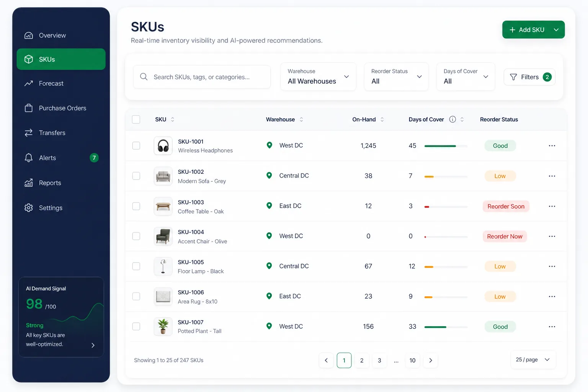This screenshot has height=392, width=588.
Task: Open the more options menu for SKU-1001
Action: point(552,146)
